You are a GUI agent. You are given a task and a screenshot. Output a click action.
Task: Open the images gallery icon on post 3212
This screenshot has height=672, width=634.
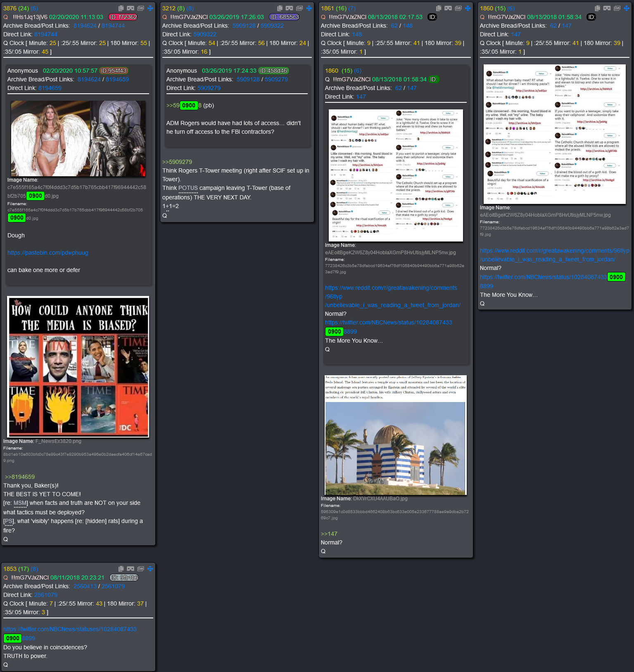(x=299, y=8)
